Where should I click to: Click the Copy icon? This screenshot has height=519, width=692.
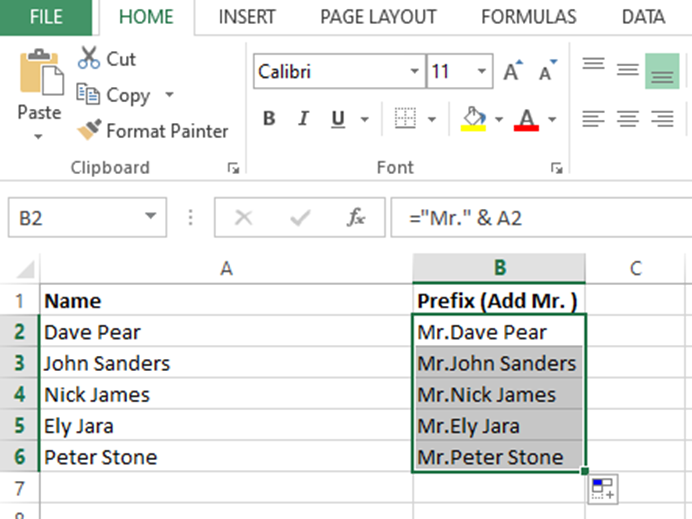[x=90, y=95]
